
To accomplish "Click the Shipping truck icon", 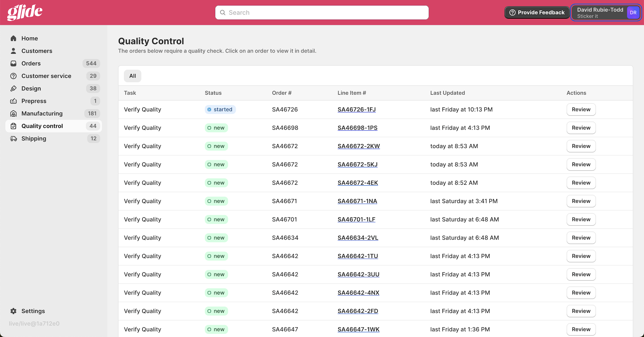I will point(14,139).
